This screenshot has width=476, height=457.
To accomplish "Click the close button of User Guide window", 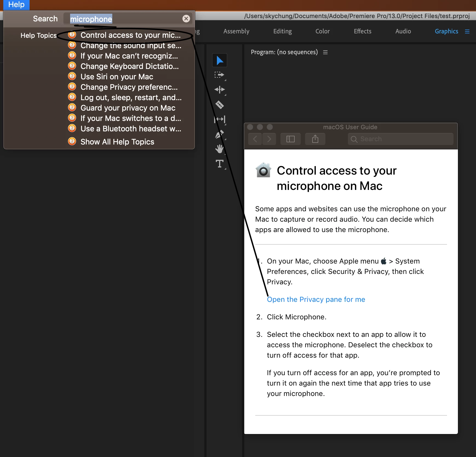I will pos(250,127).
